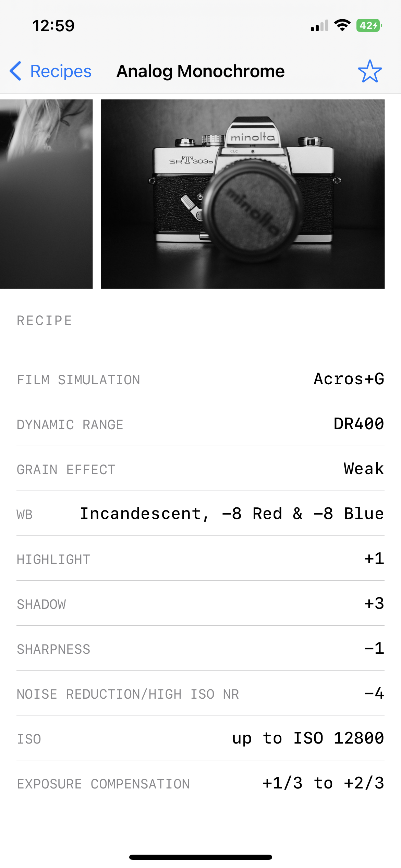The image size is (401, 868).
Task: Select the Grain Effect Weak row
Action: 200,469
